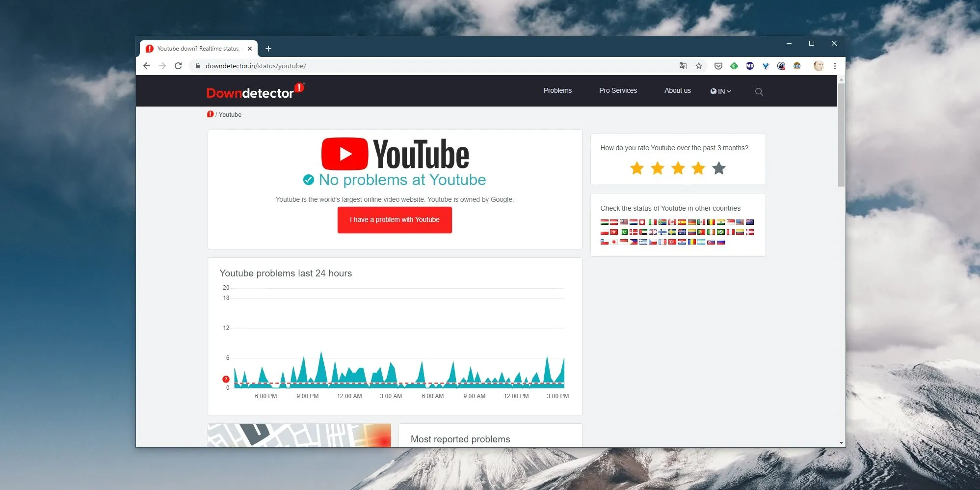This screenshot has width=980, height=490.
Task: Rate Youtube one star
Action: [637, 168]
